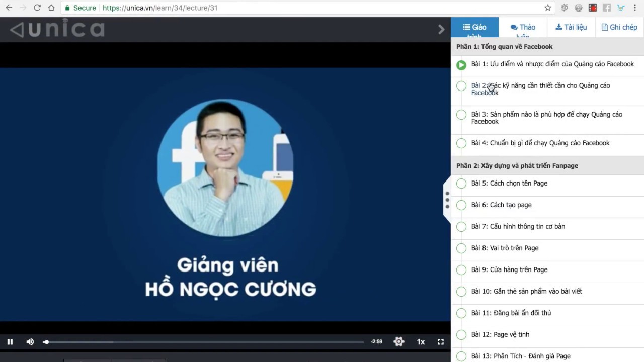Switch to Thảo luận tab
The image size is (644, 362).
click(x=523, y=27)
